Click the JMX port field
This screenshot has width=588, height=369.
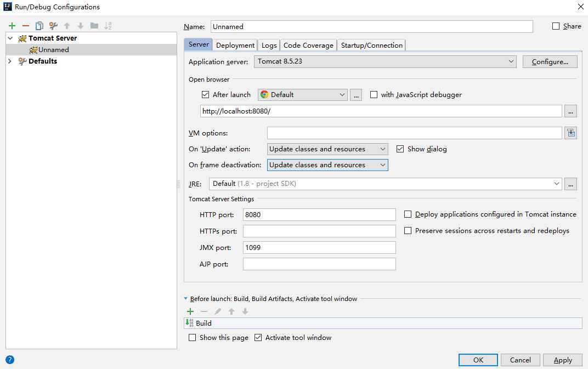coord(319,247)
